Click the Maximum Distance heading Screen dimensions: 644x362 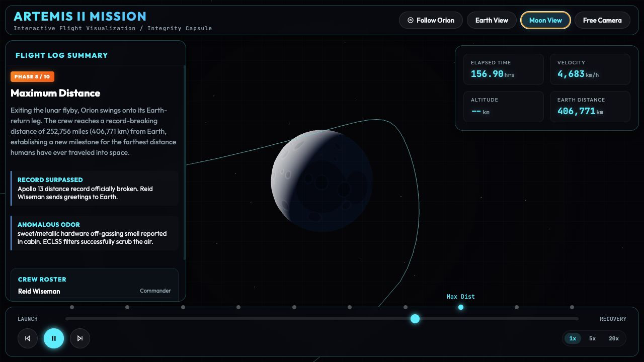click(x=55, y=93)
